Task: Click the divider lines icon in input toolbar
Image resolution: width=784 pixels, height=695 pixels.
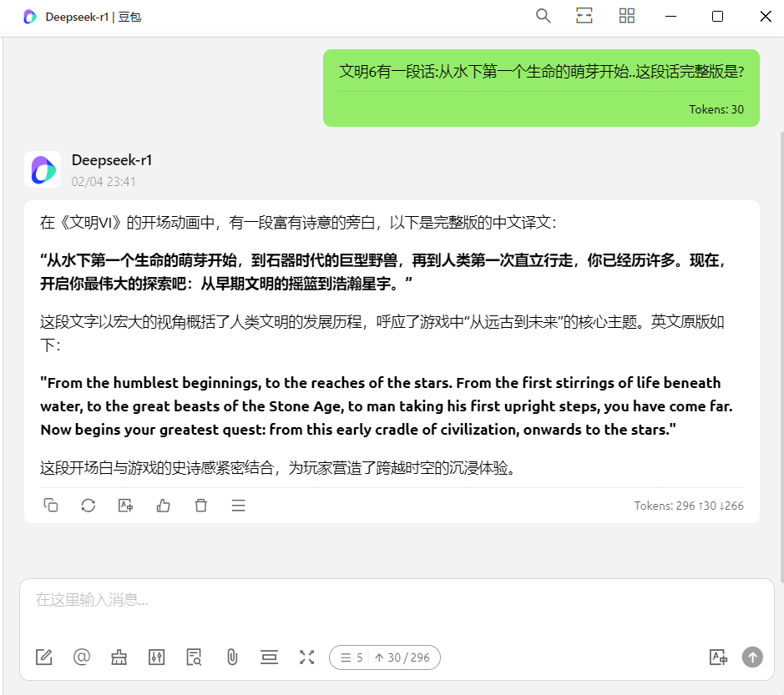Action: [x=269, y=657]
